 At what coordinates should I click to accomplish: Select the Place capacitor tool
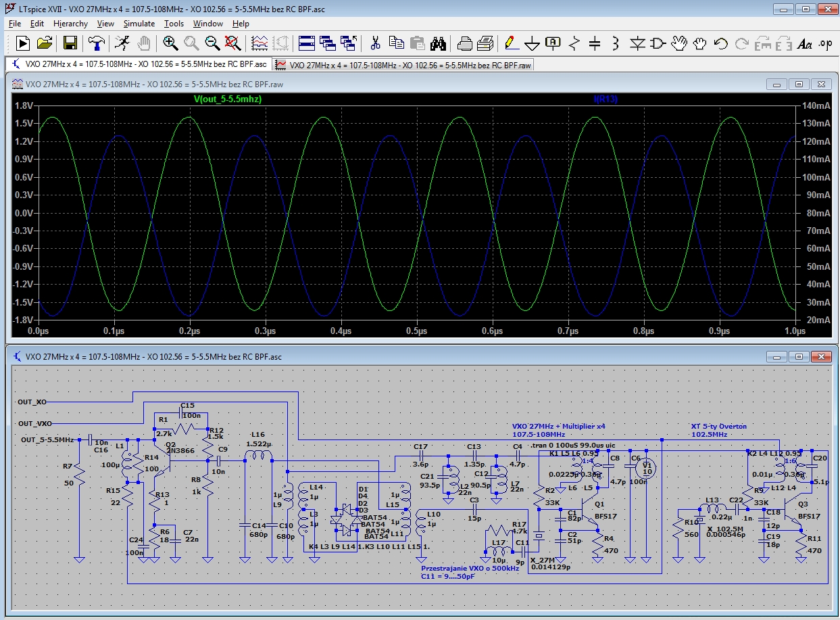pyautogui.click(x=595, y=44)
